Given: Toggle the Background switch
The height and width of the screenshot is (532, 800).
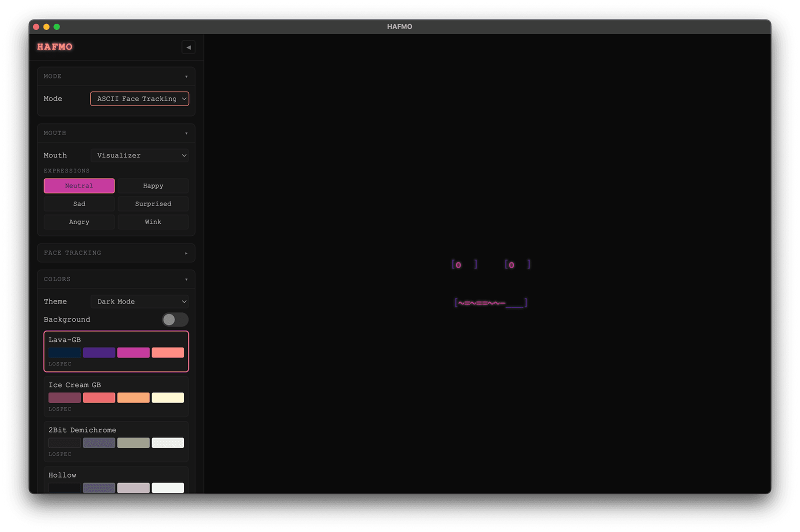Looking at the screenshot, I should tap(175, 319).
